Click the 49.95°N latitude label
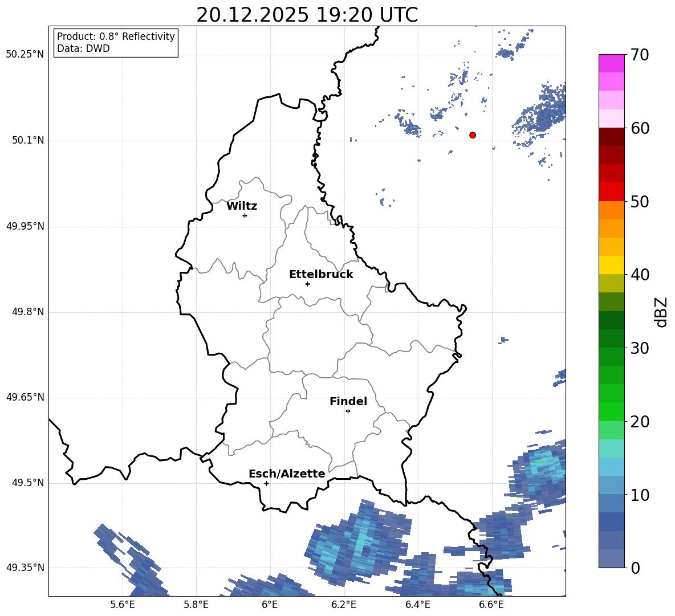This screenshot has width=675, height=616. pos(25,226)
